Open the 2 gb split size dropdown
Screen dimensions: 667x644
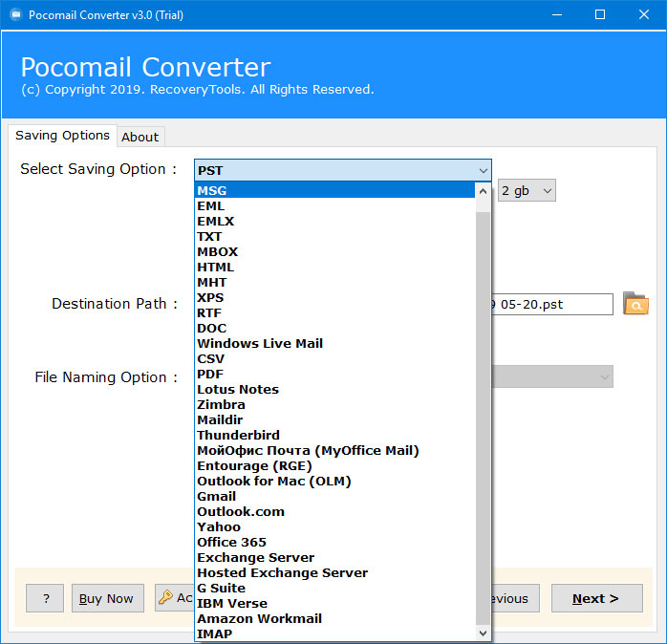pos(527,190)
